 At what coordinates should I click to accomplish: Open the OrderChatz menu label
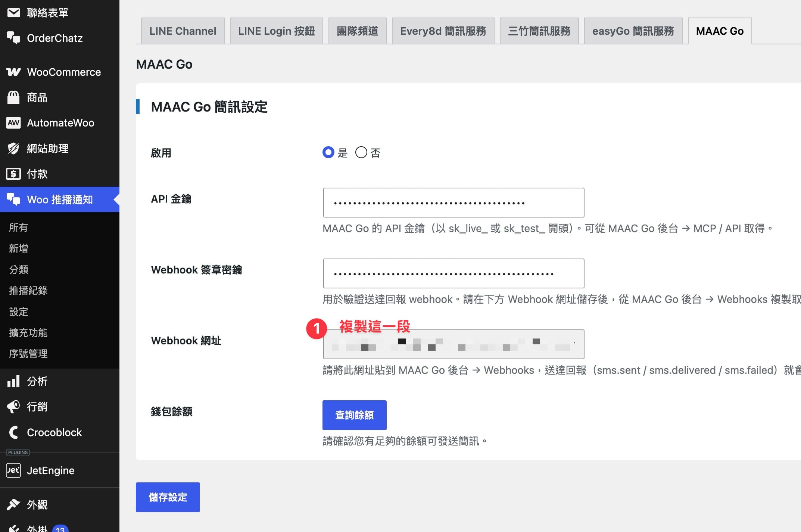55,38
